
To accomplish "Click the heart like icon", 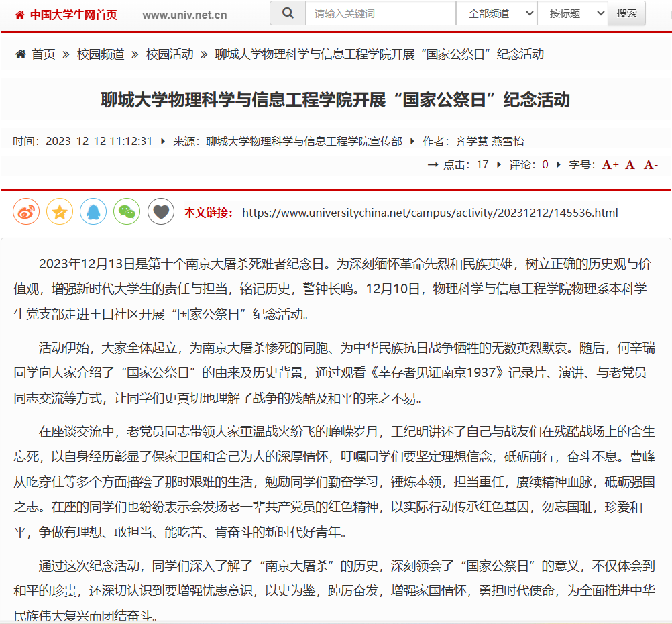I will point(160,211).
